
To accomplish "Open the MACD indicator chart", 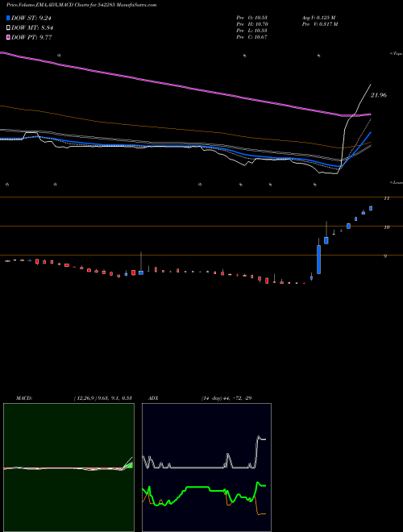I will tap(69, 468).
